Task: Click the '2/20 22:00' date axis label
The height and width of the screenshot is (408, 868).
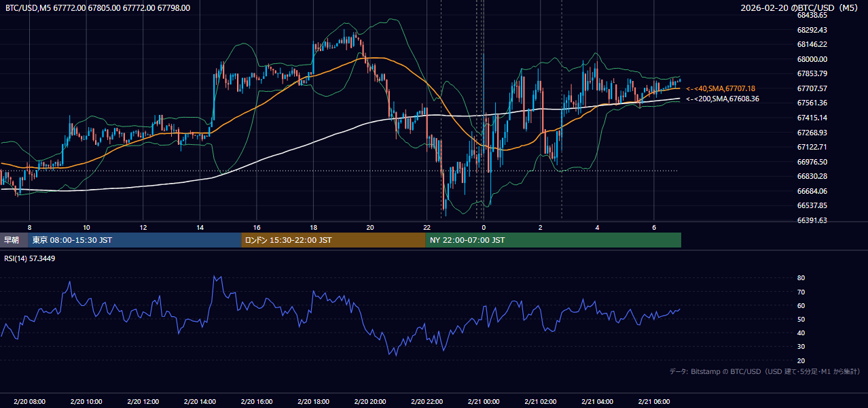Action: click(427, 402)
